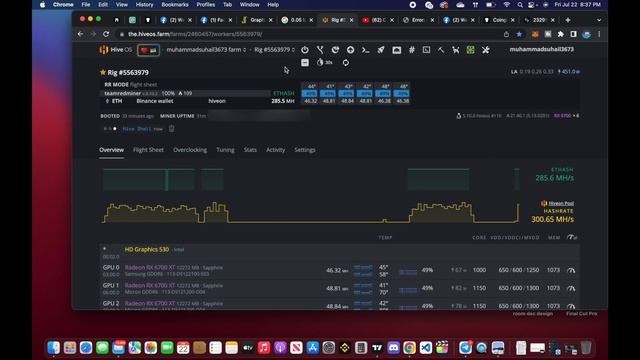The width and height of the screenshot is (640, 360).
Task: Click the 300.65 MH/s pool hashrate value
Action: coord(552,220)
